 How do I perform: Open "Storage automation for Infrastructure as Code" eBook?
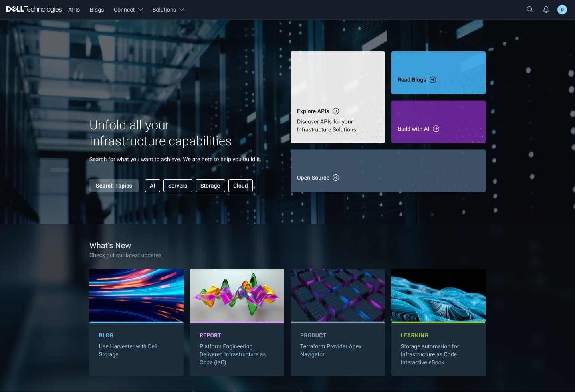pos(430,354)
